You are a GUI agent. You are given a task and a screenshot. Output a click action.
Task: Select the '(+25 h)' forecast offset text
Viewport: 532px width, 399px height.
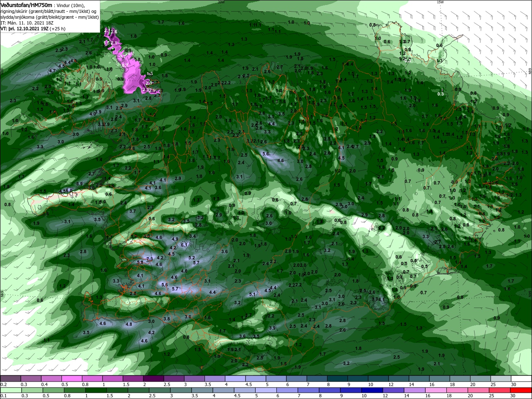(x=57, y=29)
